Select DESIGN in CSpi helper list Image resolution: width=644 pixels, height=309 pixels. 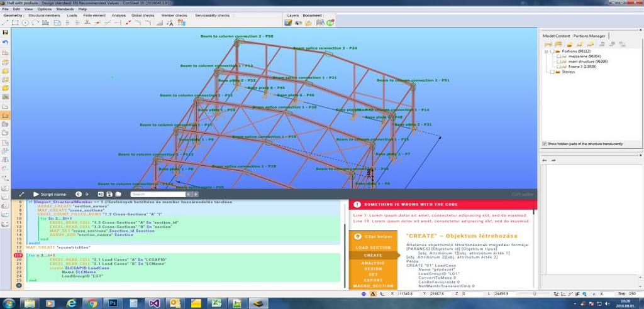373,269
